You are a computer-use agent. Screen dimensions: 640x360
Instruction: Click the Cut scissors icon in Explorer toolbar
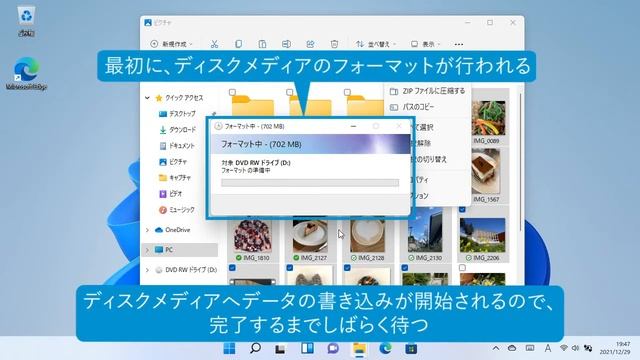[214, 44]
